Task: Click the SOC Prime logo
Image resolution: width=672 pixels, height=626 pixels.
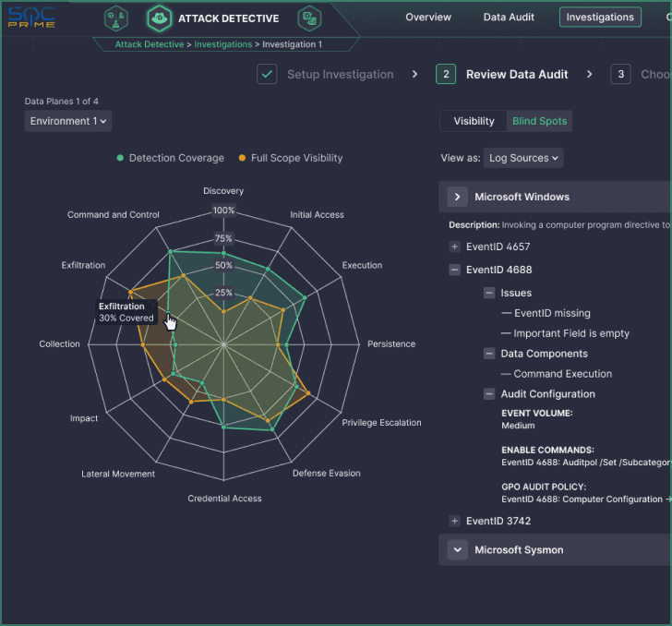Action: click(31, 18)
